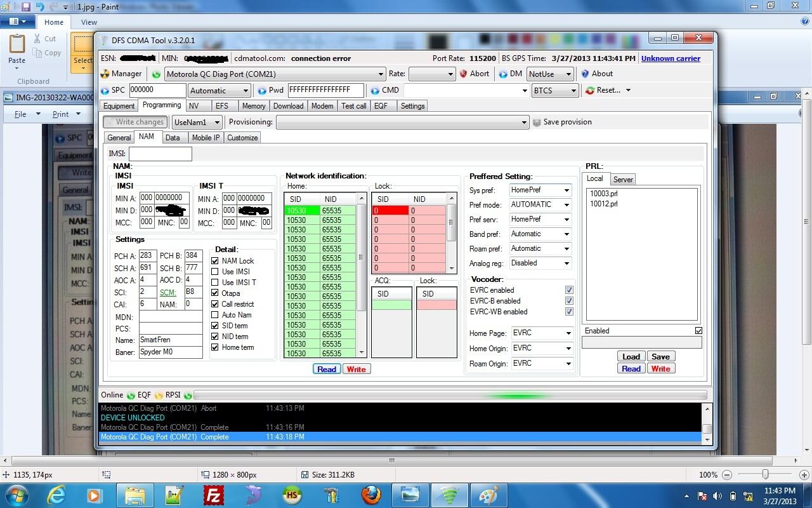
Task: Click the blue SPC send icon
Action: pos(105,91)
